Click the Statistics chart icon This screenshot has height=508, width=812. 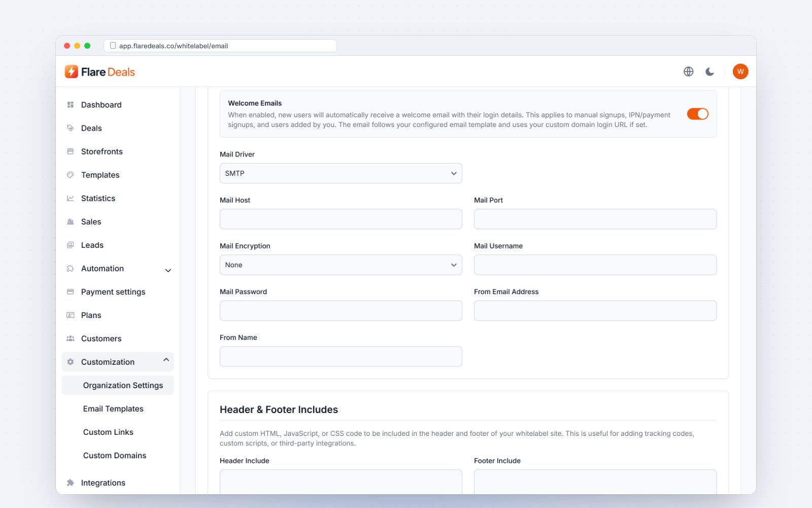[71, 198]
